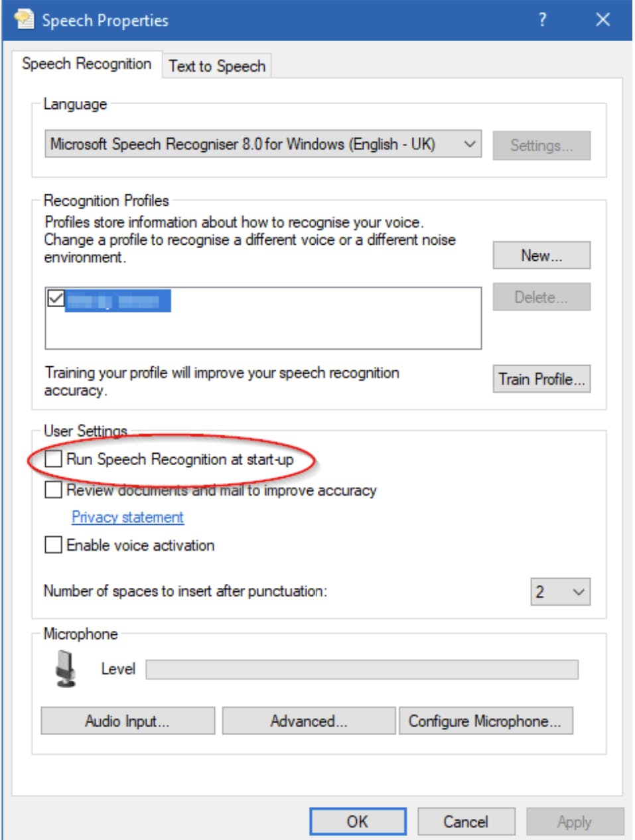Launch Configure Microphone wizard
Viewport: 635px width, 840px height.
click(x=485, y=721)
